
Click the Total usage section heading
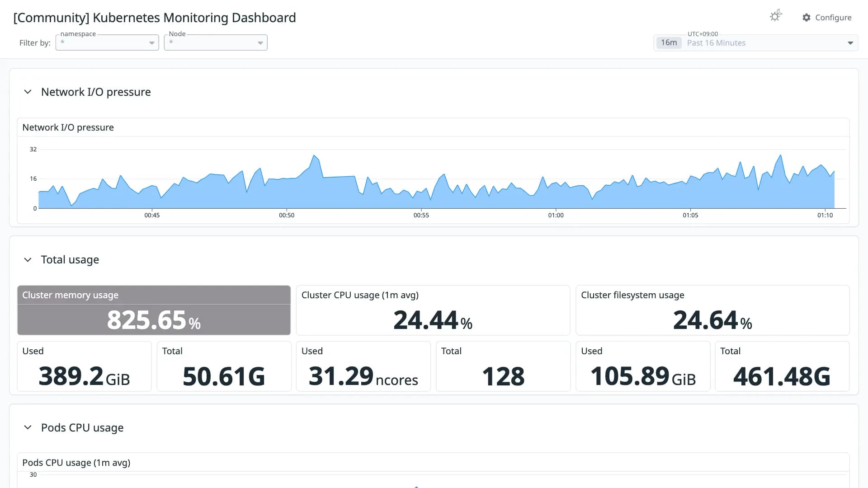coord(70,259)
